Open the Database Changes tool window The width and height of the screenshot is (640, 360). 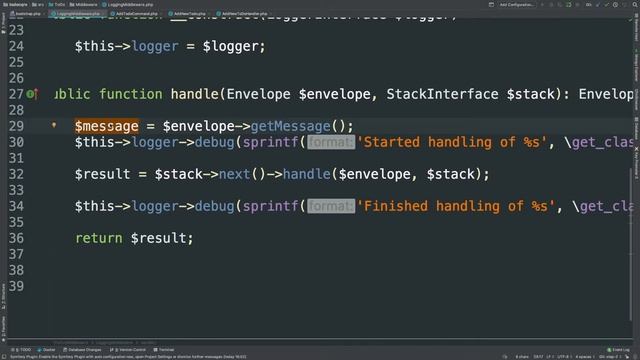coord(82,350)
